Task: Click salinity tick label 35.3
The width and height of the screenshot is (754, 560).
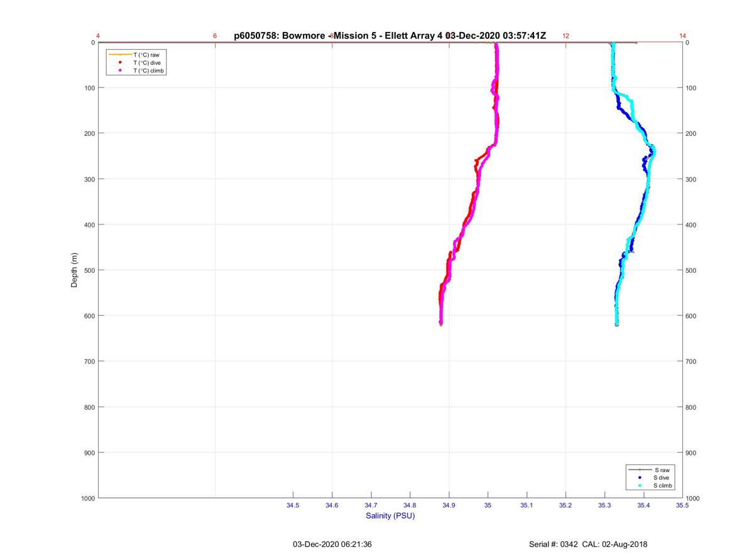Action: click(x=604, y=505)
